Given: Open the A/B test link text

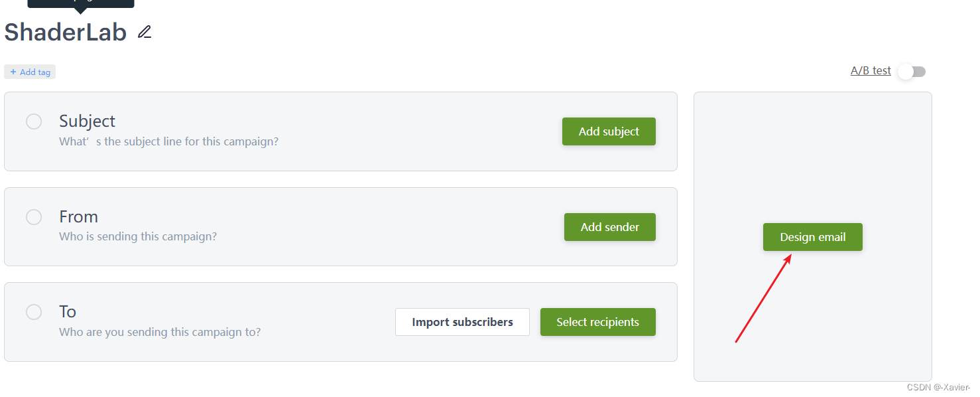Looking at the screenshot, I should pyautogui.click(x=871, y=71).
